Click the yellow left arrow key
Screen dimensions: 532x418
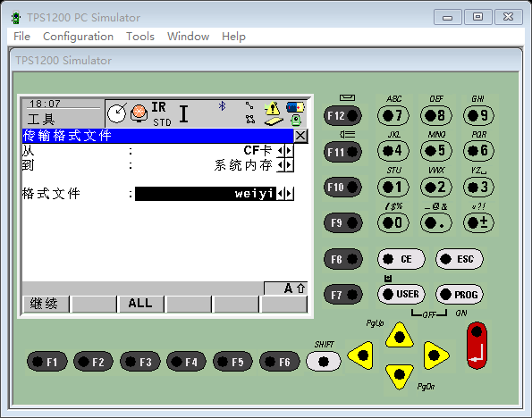tap(361, 355)
